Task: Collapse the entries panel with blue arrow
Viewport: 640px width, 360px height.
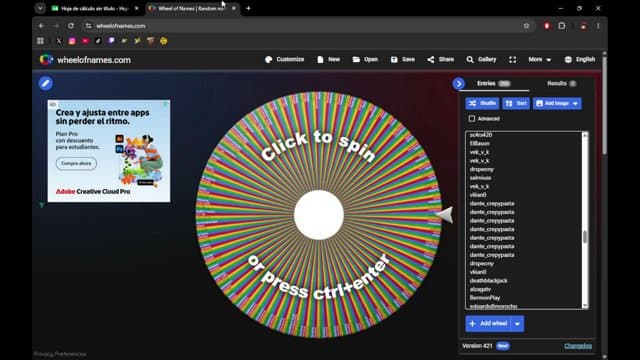Action: click(459, 84)
